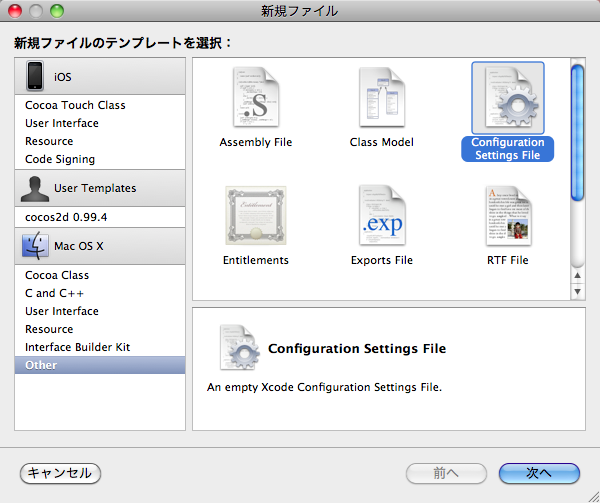Click the iPhone icon in iOS header
This screenshot has width=600, height=503.
35,76
